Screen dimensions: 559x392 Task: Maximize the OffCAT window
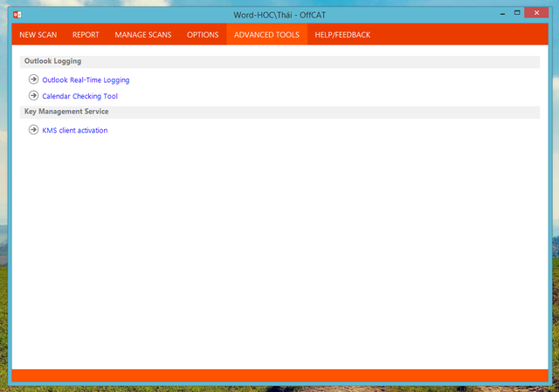pyautogui.click(x=519, y=13)
